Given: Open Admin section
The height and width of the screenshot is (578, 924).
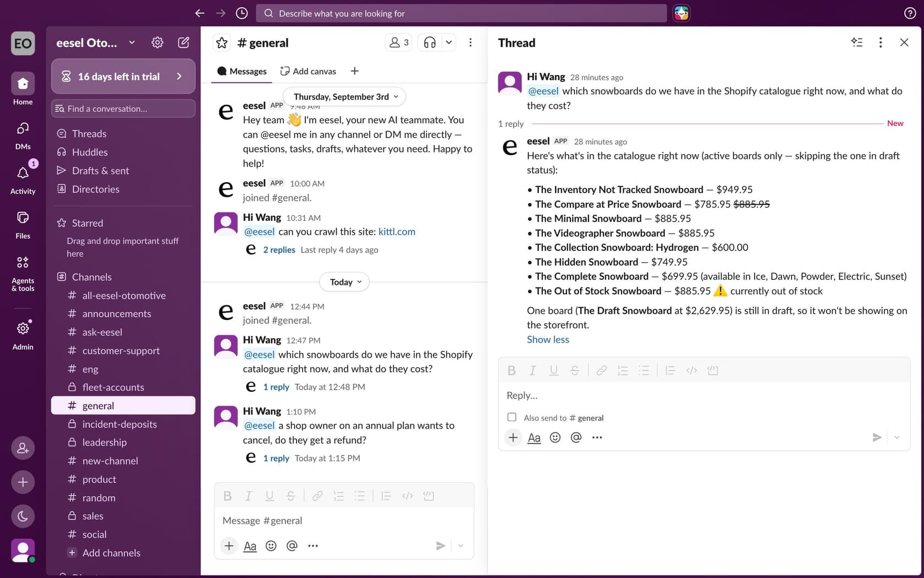Looking at the screenshot, I should click(x=23, y=335).
